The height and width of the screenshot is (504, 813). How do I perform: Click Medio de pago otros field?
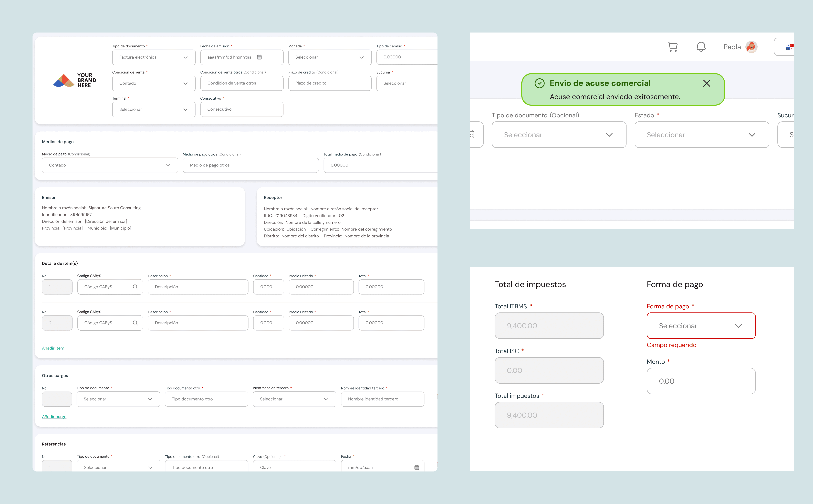tap(251, 165)
